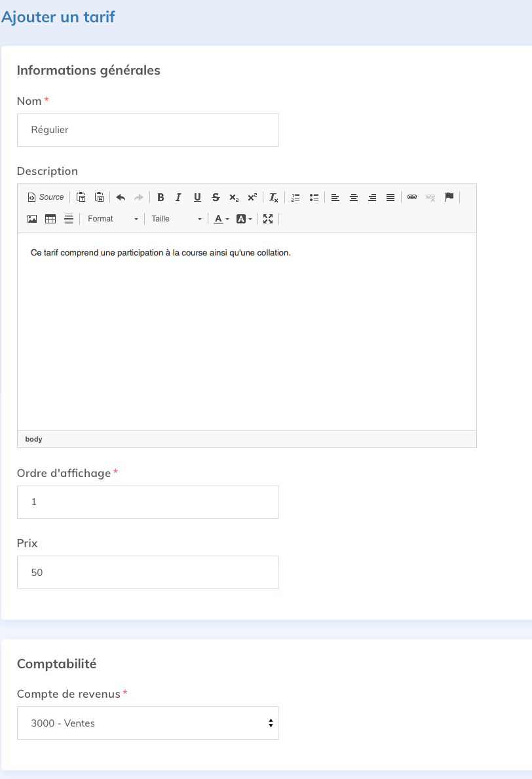Apply italic formatting to description text
532x779 pixels.
(178, 197)
